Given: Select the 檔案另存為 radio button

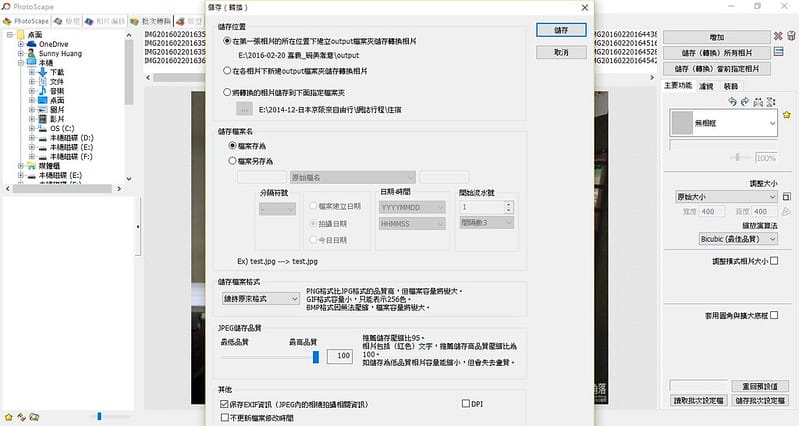Looking at the screenshot, I should [233, 159].
